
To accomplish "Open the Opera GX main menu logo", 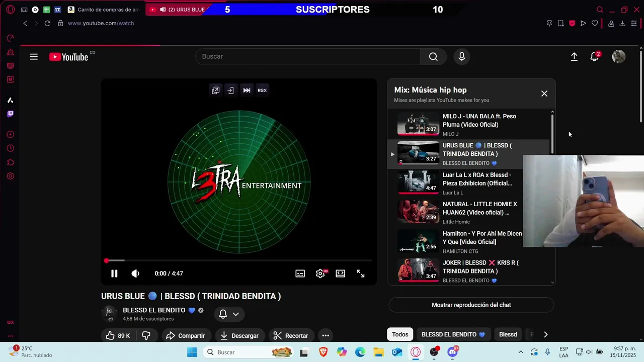I will pyautogui.click(x=10, y=10).
